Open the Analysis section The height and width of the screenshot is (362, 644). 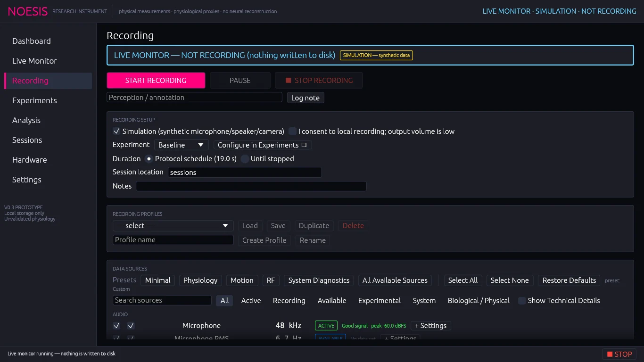(x=48, y=120)
